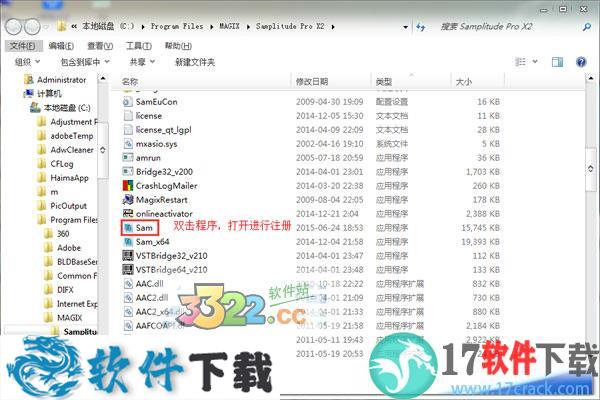Image resolution: width=600 pixels, height=400 pixels.
Task: Select the Bridge32_v200 application icon
Action: 128,171
